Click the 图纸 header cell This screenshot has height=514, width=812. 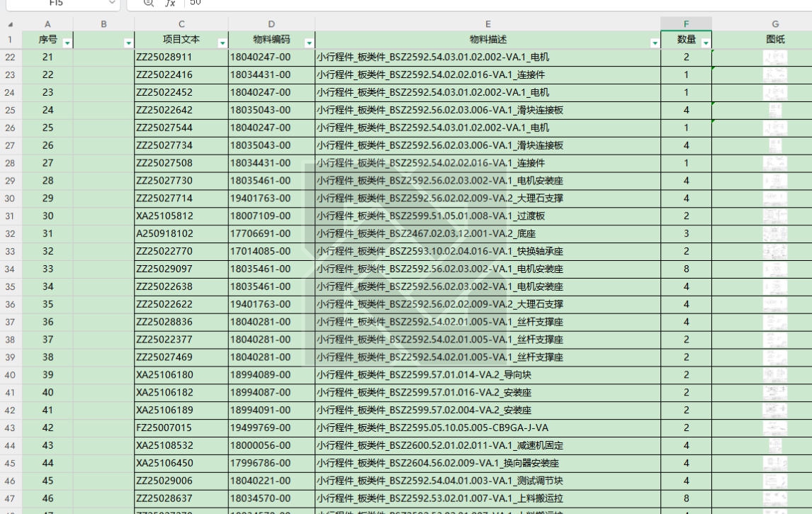pyautogui.click(x=775, y=40)
